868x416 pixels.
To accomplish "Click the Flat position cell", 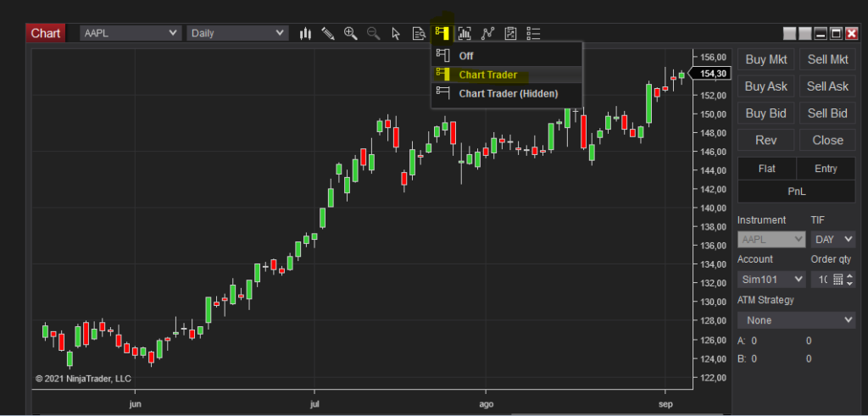I will point(766,168).
